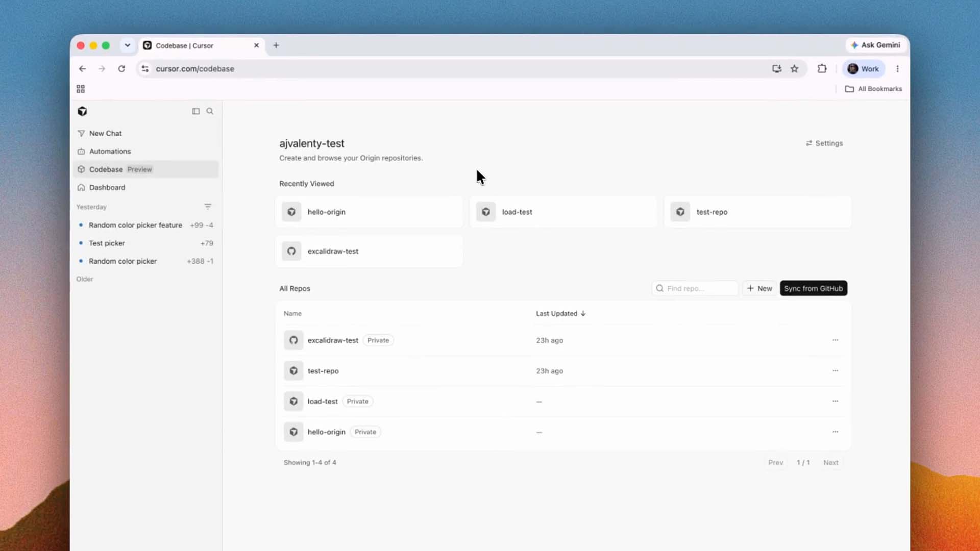Open hello-origin recently viewed card
Screen dimensions: 980x551
(369, 212)
